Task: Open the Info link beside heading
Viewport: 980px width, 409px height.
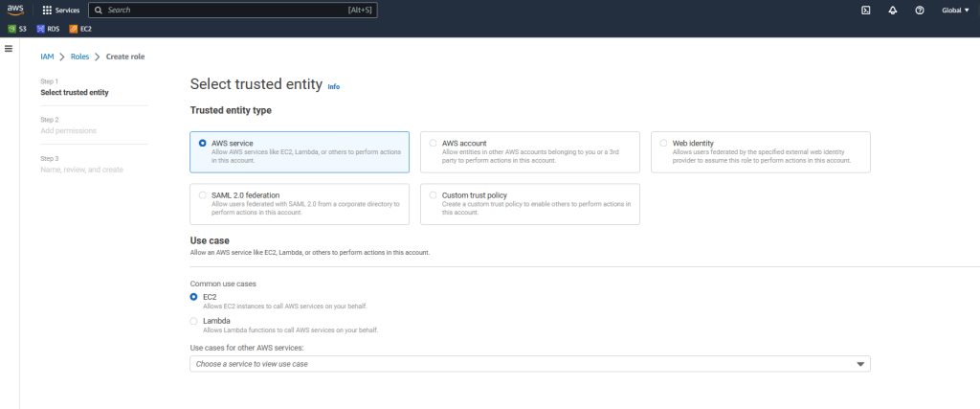Action: pos(334,87)
